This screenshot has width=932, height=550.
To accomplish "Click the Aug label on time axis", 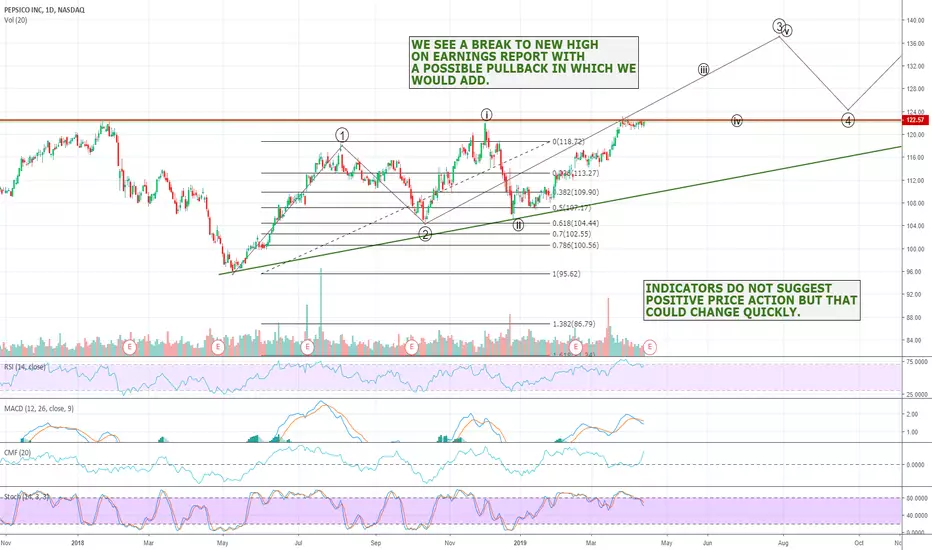I will [x=783, y=543].
